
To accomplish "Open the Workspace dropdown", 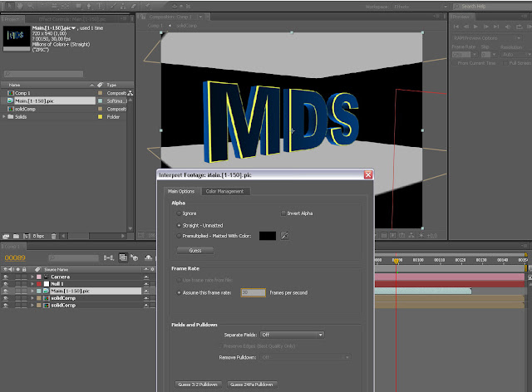I will click(420, 7).
